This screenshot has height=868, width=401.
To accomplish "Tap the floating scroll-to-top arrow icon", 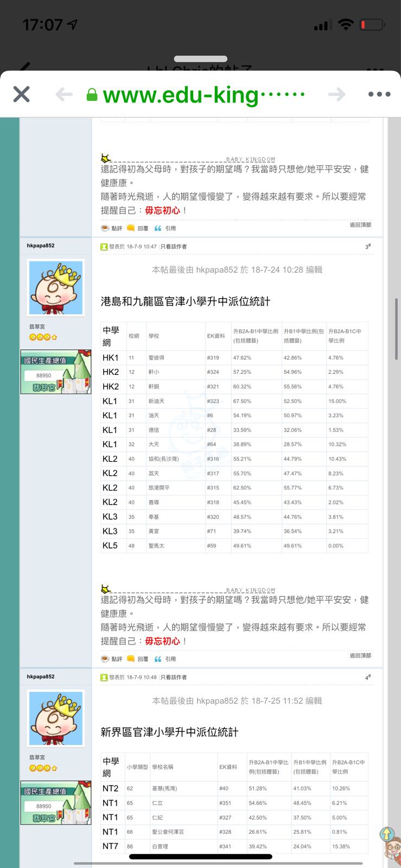I will click(x=387, y=834).
